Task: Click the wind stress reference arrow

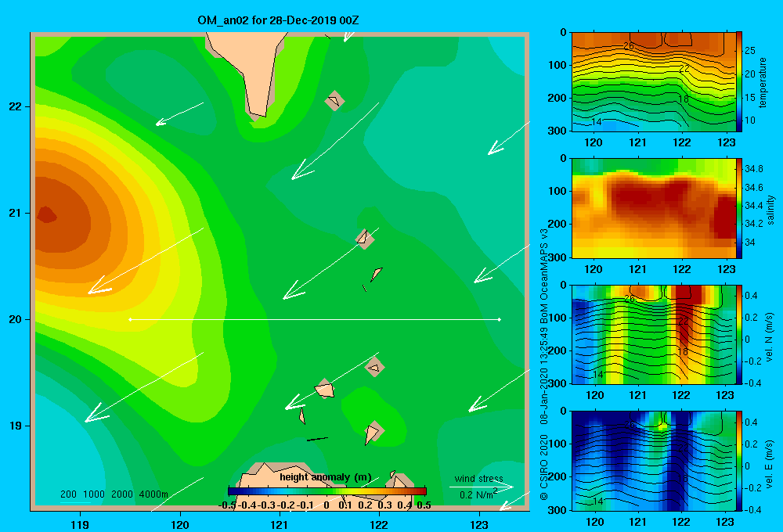Action: click(482, 487)
